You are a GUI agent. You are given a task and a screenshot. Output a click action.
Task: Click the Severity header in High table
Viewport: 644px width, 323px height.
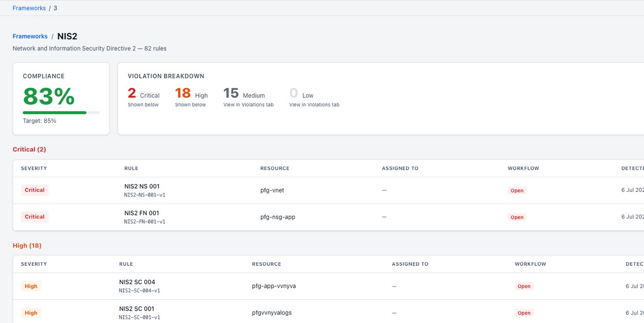(34, 264)
